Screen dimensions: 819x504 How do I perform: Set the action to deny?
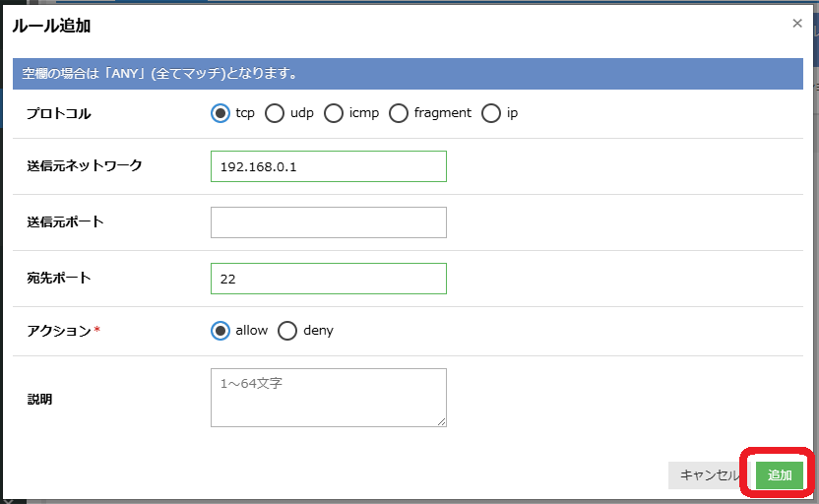click(287, 331)
